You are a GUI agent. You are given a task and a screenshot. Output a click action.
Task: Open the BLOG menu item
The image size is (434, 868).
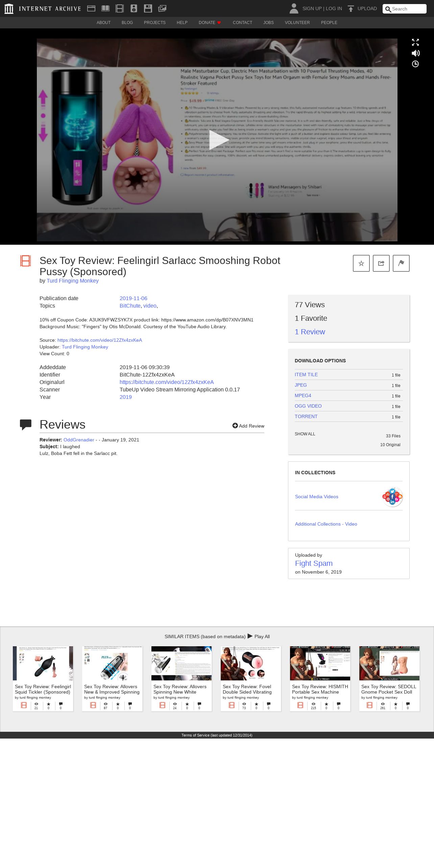[127, 23]
